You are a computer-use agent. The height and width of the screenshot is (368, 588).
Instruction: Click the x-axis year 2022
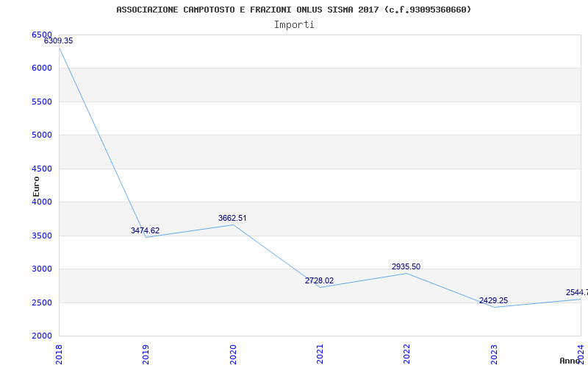(407, 354)
